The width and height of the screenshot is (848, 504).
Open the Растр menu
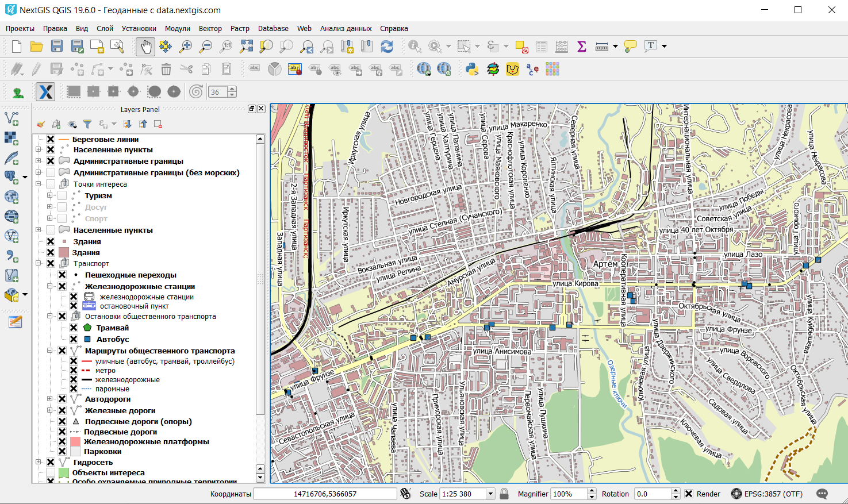[x=240, y=28]
